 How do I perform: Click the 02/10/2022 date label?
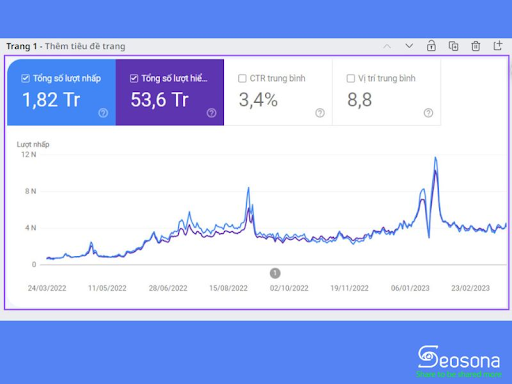(289, 288)
